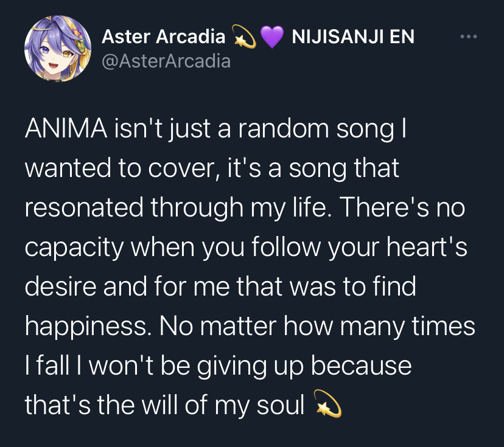Open the three-dot more options menu
Viewport: 504px width, 447px height.
tap(468, 36)
